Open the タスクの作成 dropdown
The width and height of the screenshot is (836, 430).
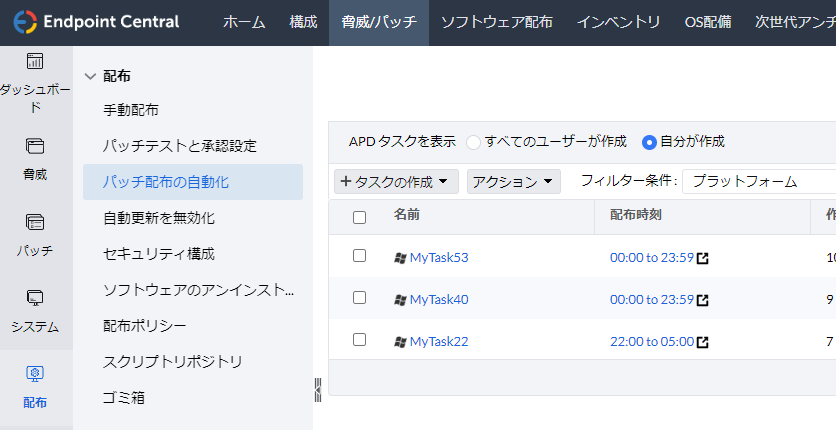[x=397, y=181]
